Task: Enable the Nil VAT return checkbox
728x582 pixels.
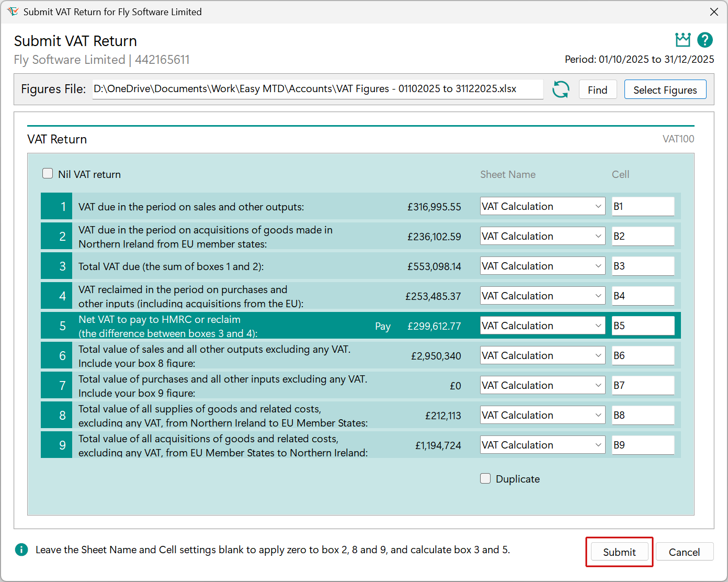Action: click(48, 173)
